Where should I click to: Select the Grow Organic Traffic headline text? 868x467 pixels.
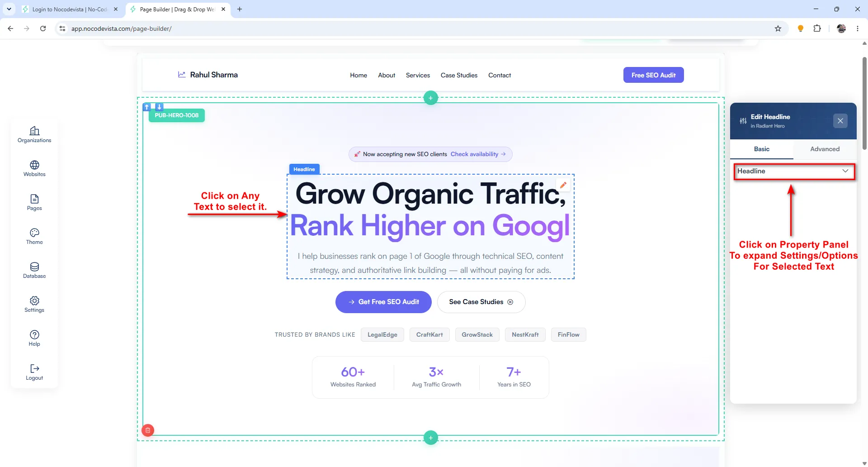point(430,194)
